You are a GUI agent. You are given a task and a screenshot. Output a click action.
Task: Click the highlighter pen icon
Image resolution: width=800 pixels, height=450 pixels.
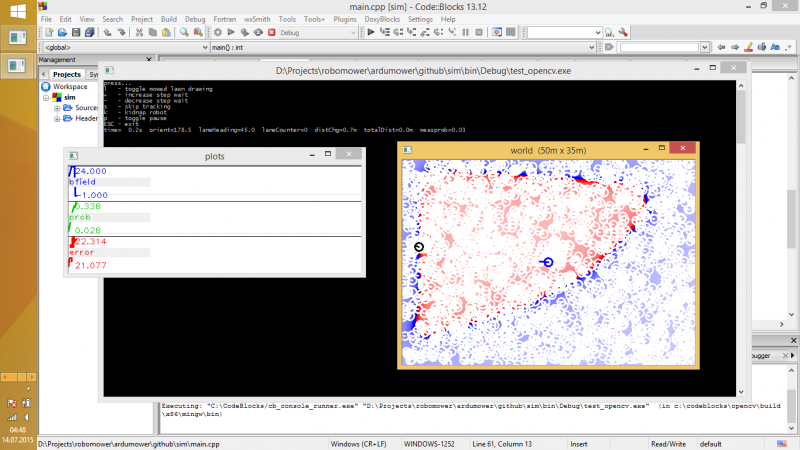[748, 47]
